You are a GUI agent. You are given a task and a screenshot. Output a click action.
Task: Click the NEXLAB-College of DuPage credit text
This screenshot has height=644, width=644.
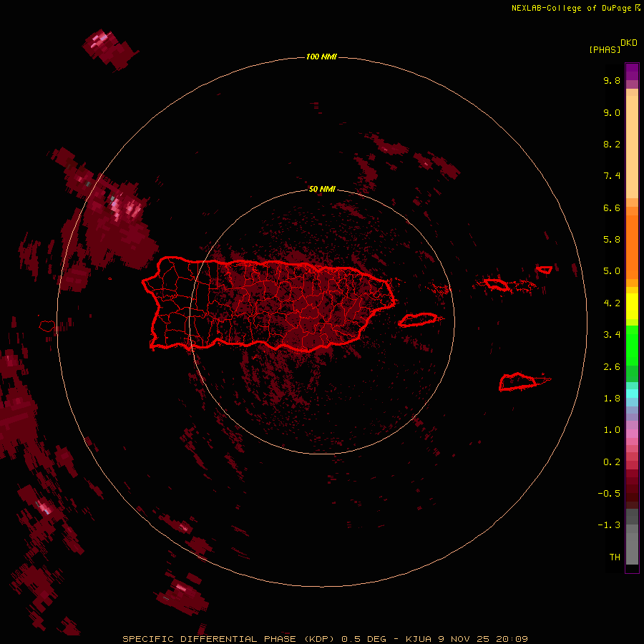pyautogui.click(x=571, y=8)
